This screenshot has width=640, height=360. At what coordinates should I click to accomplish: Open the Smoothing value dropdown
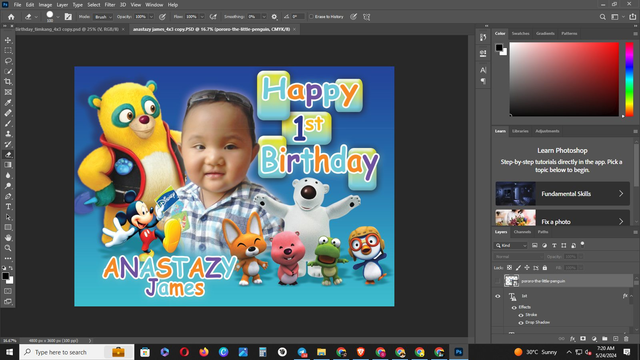click(264, 17)
